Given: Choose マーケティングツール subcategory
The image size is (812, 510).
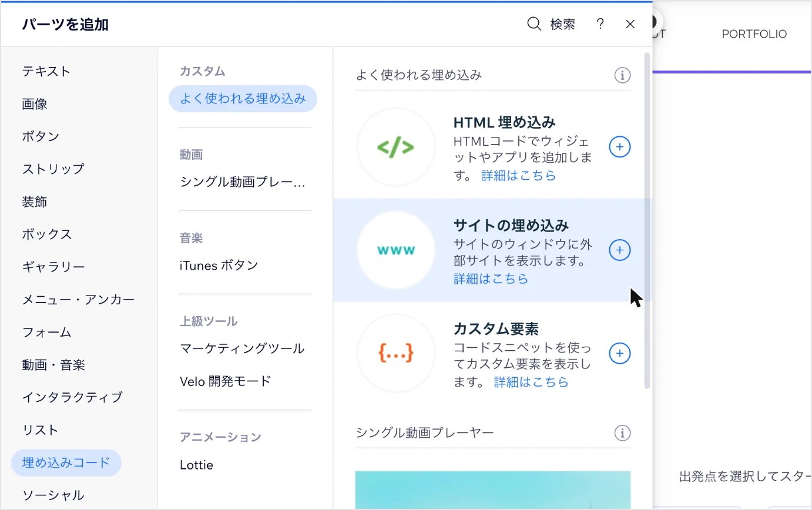Looking at the screenshot, I should pos(242,348).
